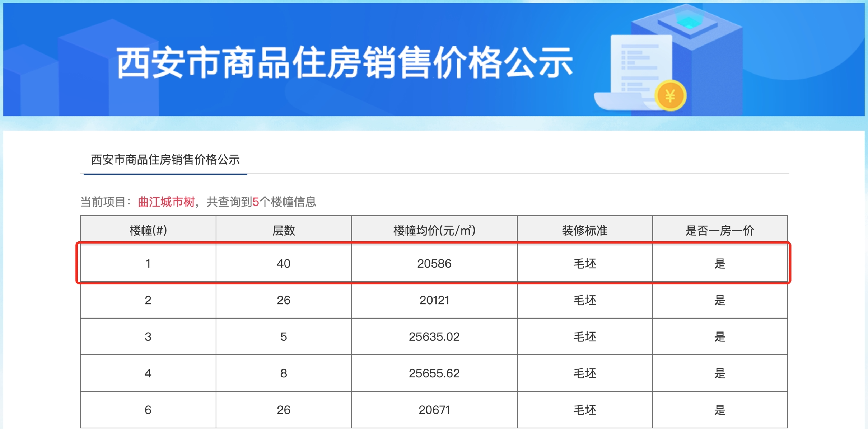The width and height of the screenshot is (868, 429).
Task: Click floor count 26 in the 20121 row
Action: point(284,300)
